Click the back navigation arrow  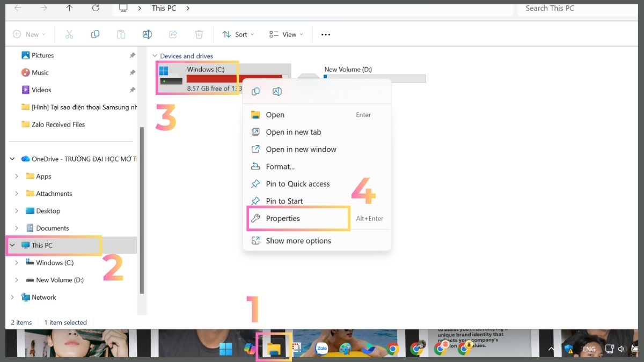[17, 8]
